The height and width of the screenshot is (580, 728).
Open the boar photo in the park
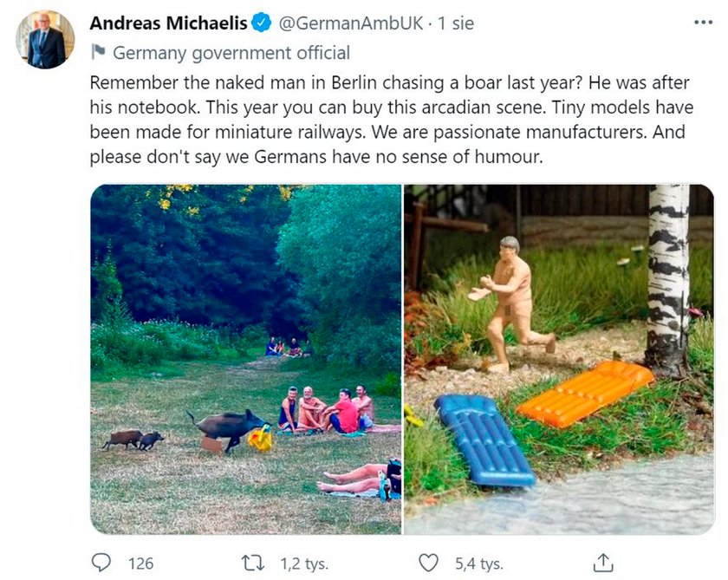(x=245, y=360)
